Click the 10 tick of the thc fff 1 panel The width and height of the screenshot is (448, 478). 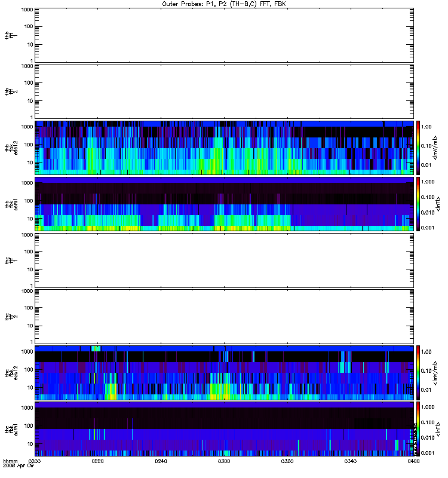click(x=30, y=269)
